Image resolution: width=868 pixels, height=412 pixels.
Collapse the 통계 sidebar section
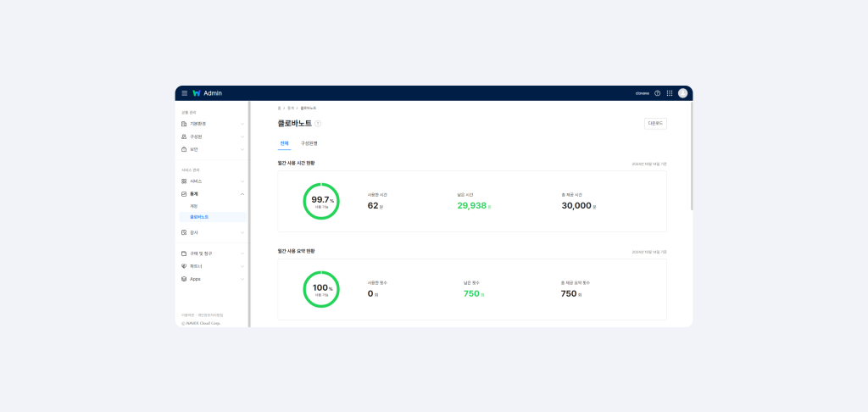tap(242, 194)
